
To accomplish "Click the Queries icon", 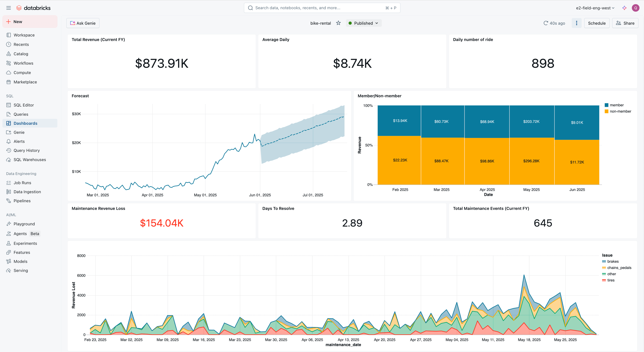I will 9,114.
